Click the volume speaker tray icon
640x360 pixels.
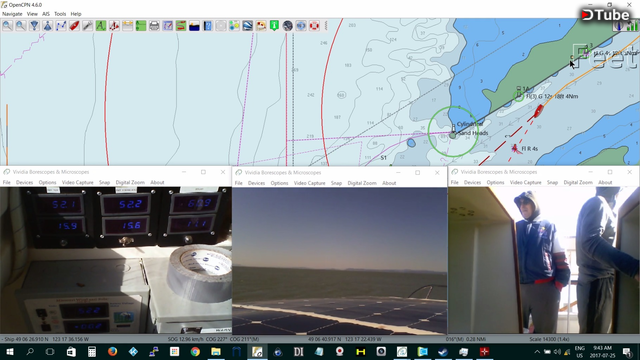pos(557,351)
